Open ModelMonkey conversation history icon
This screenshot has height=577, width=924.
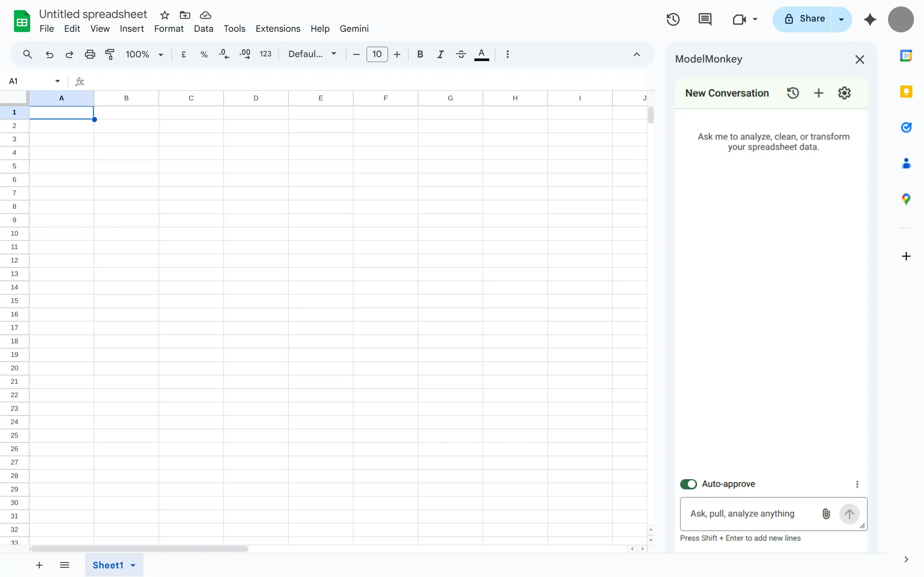tap(793, 93)
